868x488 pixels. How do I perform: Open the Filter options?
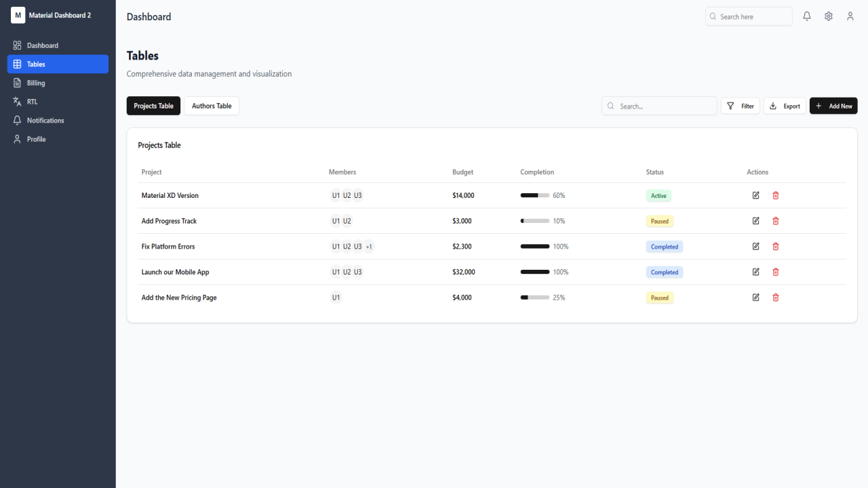pyautogui.click(x=741, y=106)
